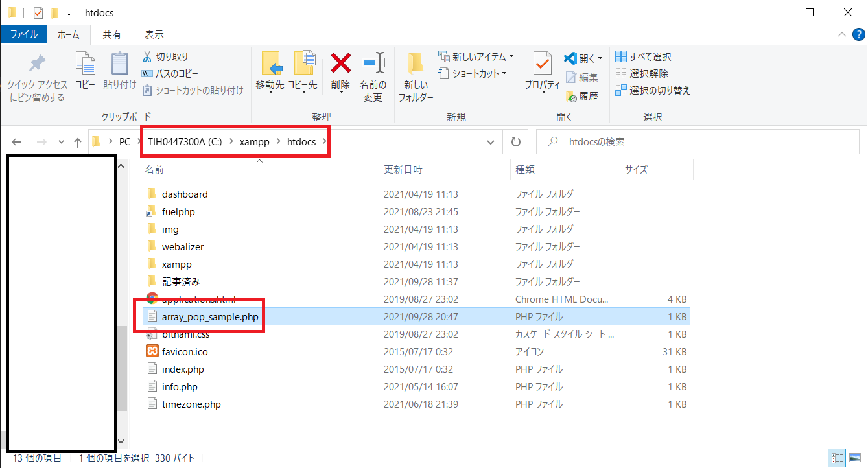Screen dimensions: 868x468
Task: Click navigation pane scrollbar down arrow
Action: pos(122,441)
